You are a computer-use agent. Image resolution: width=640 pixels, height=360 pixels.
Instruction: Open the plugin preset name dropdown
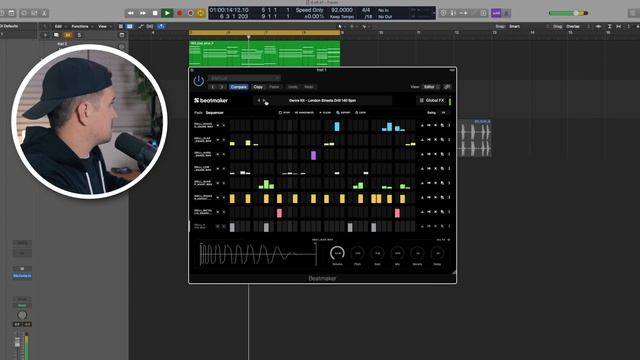click(244, 78)
